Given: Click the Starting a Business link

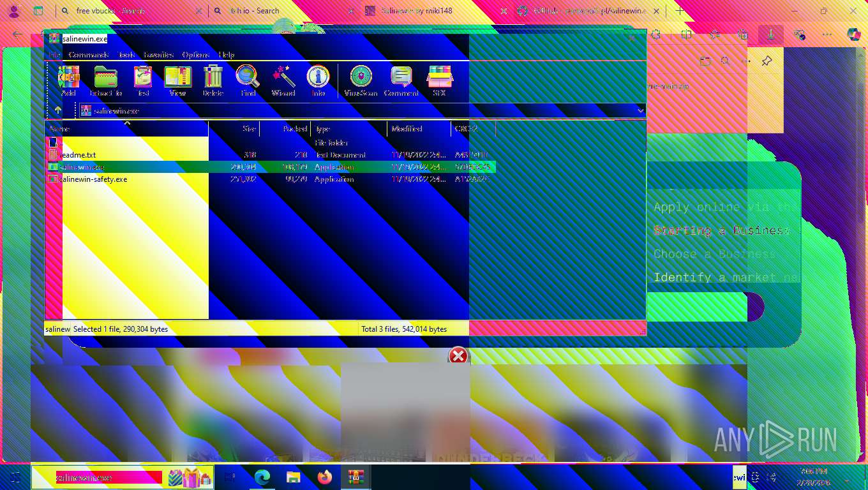Looking at the screenshot, I should pos(722,230).
